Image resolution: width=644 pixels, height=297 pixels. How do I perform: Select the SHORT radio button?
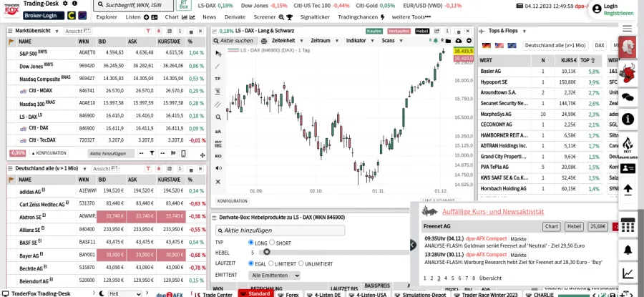tap(271, 243)
